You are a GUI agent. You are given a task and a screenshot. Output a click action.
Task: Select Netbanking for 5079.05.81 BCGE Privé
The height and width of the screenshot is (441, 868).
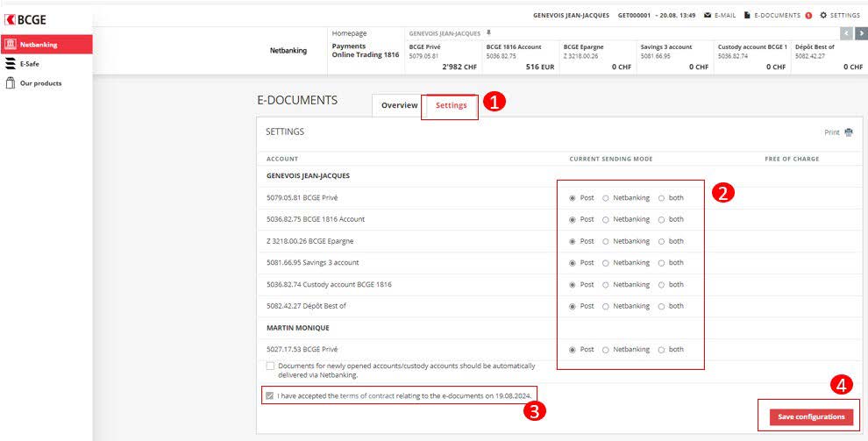[606, 198]
